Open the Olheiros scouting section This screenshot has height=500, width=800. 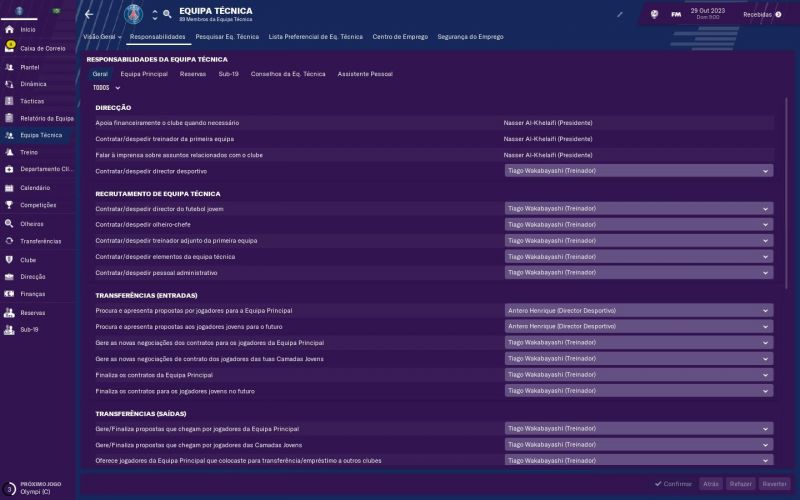pyautogui.click(x=9, y=224)
